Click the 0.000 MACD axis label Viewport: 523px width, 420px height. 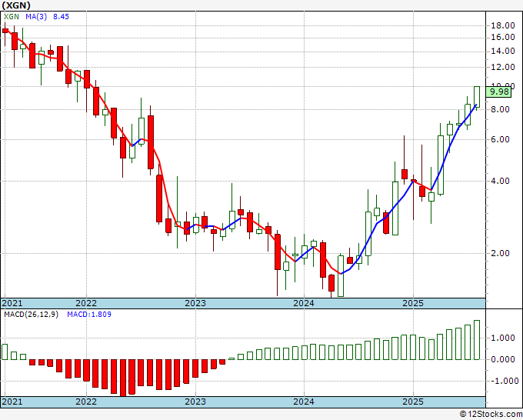pyautogui.click(x=503, y=360)
